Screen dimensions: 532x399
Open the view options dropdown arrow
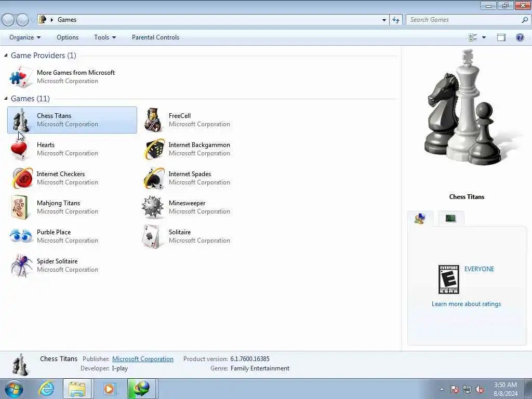(484, 37)
